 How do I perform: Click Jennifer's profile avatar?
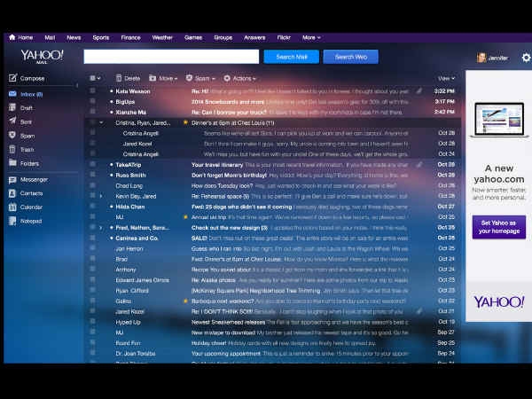[x=481, y=58]
